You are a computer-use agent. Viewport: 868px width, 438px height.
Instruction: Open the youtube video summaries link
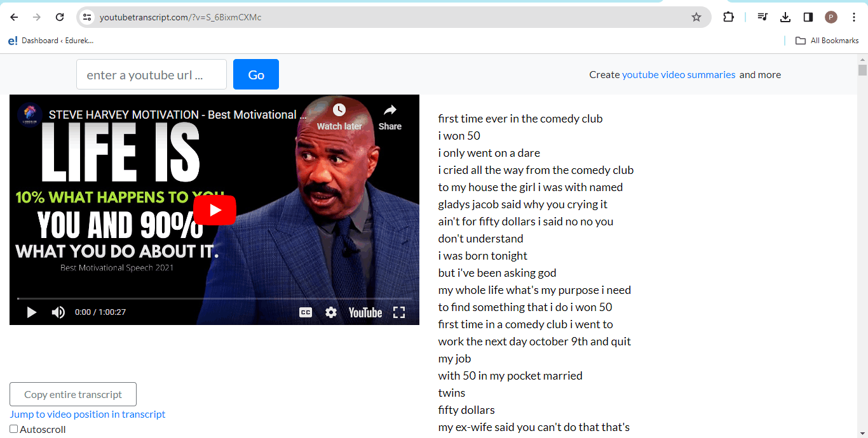(x=679, y=74)
